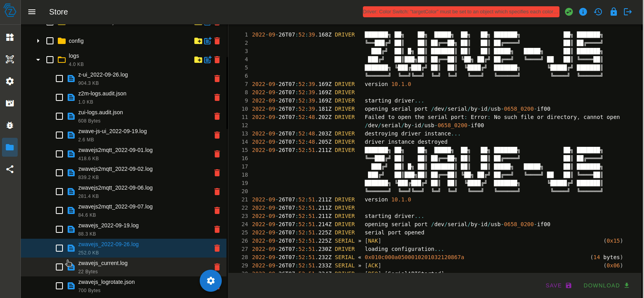Delete zwave-js-ui_2022-09-19.log file
Viewport: 644px width, 298px height.
(217, 135)
